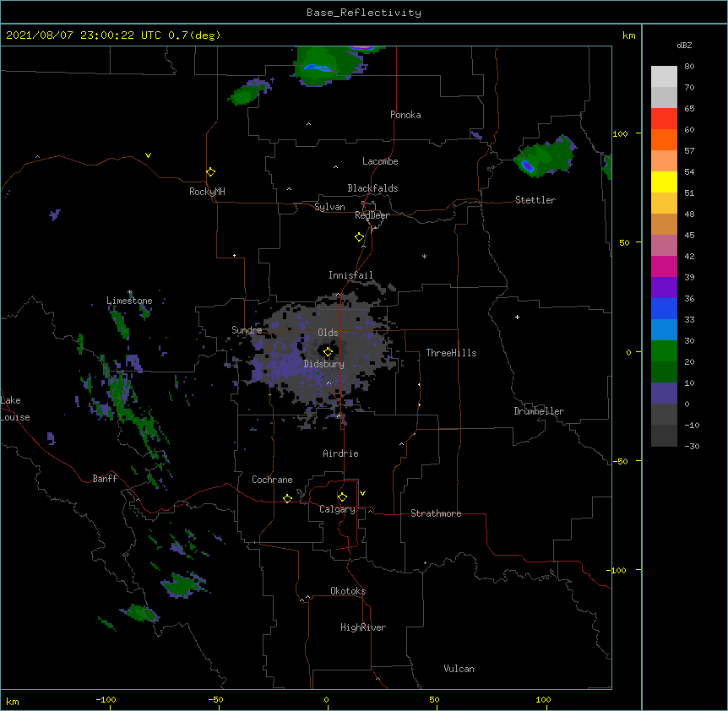Select the Banff town label
The image size is (728, 711).
[x=105, y=479]
